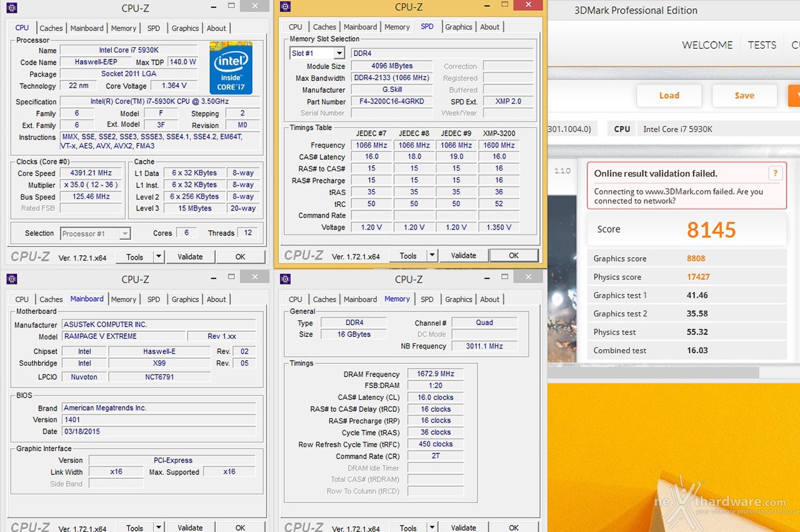Click the Tools button in the SPD window
This screenshot has width=800, height=532.
coord(408,256)
